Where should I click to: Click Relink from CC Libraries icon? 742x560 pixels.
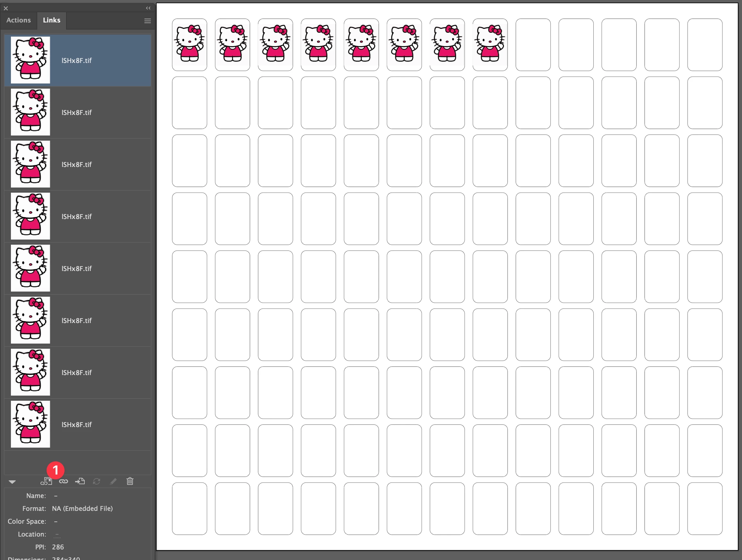pyautogui.click(x=46, y=481)
